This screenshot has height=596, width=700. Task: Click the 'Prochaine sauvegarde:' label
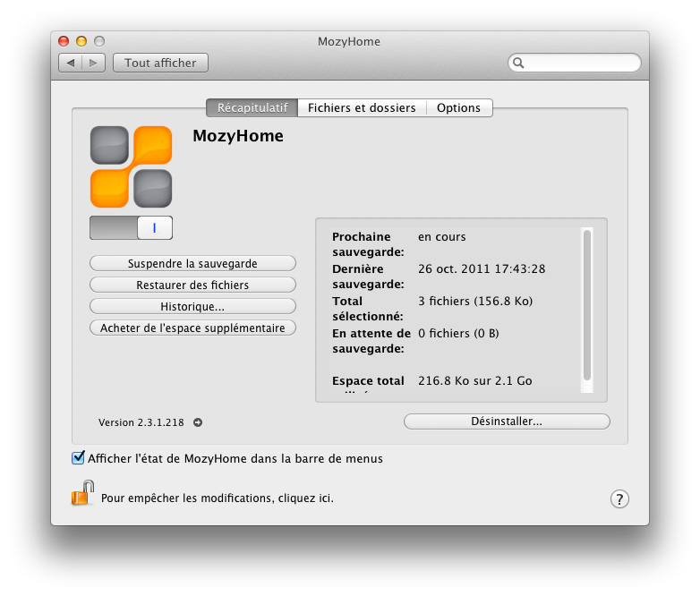[368, 244]
